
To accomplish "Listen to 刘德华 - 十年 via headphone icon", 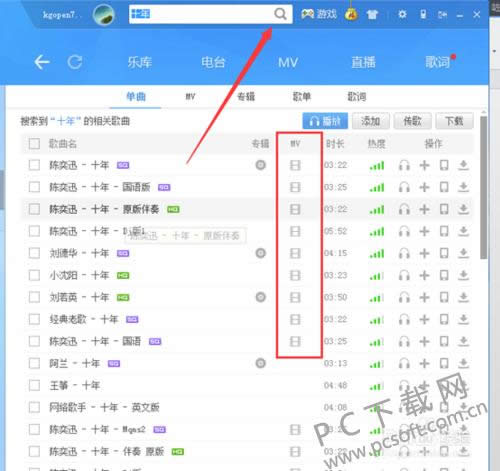I will pos(404,253).
